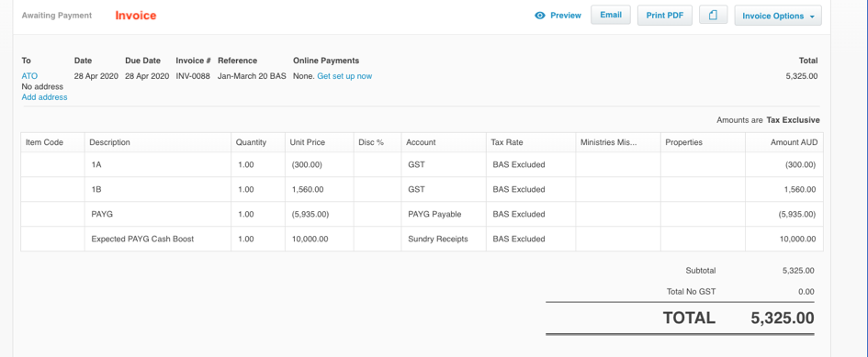The height and width of the screenshot is (357, 868).
Task: Select the Disc % column header
Action: click(378, 142)
